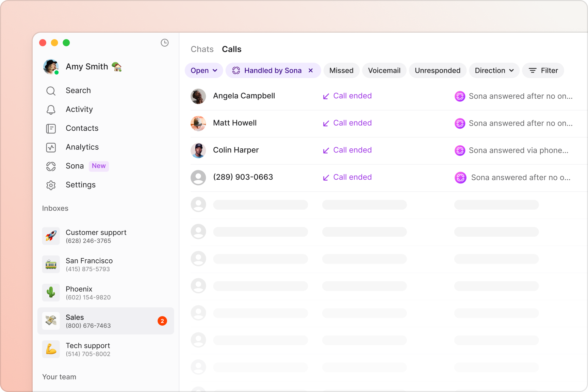This screenshot has width=588, height=392.
Task: Select the Calls tab
Action: (232, 49)
